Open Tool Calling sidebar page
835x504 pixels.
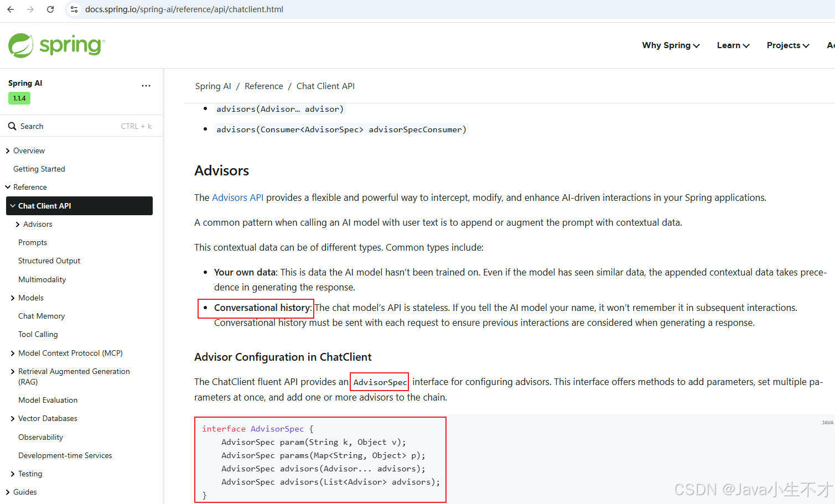pyautogui.click(x=38, y=334)
